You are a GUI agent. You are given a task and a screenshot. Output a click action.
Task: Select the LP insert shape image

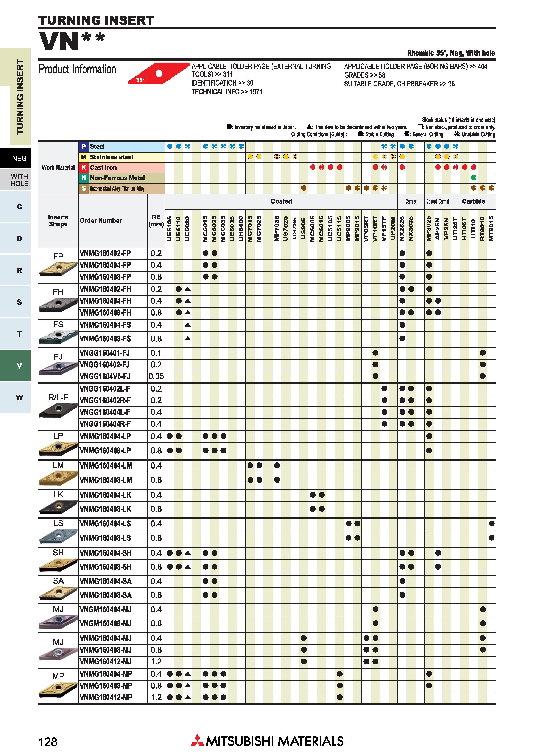58,448
